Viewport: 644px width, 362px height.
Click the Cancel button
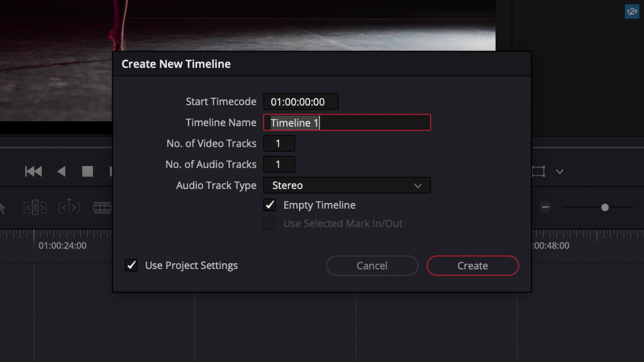click(372, 266)
